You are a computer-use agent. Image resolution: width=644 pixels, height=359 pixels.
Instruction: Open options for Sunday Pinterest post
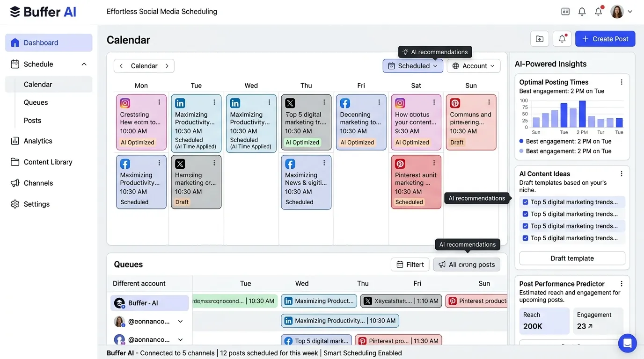(489, 102)
